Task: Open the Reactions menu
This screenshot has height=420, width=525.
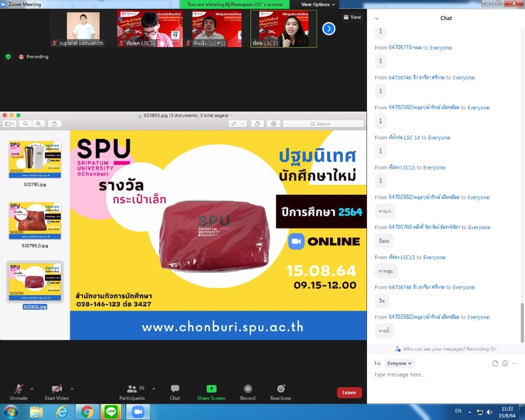Action: (281, 392)
